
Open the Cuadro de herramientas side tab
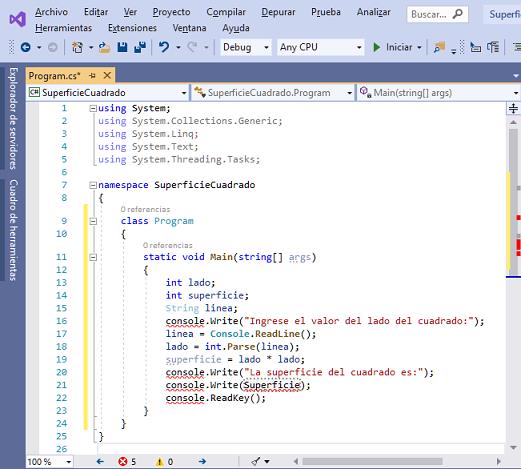click(13, 230)
